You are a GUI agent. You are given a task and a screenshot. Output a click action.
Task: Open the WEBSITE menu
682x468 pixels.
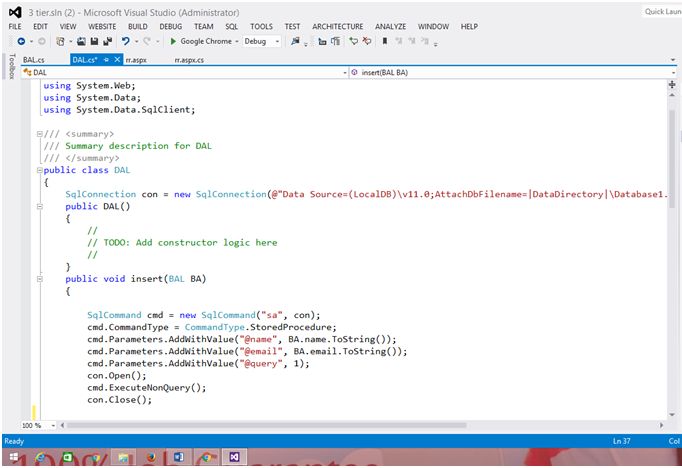tap(102, 27)
